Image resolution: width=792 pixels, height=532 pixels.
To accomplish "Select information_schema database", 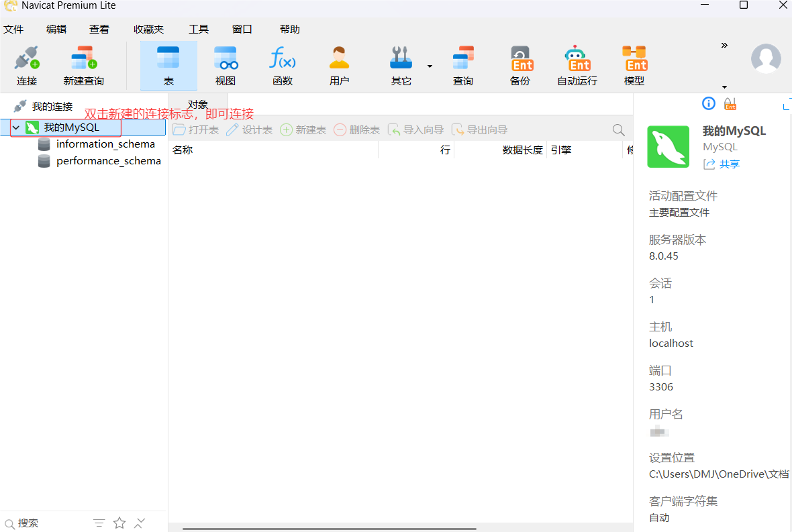I will (105, 144).
